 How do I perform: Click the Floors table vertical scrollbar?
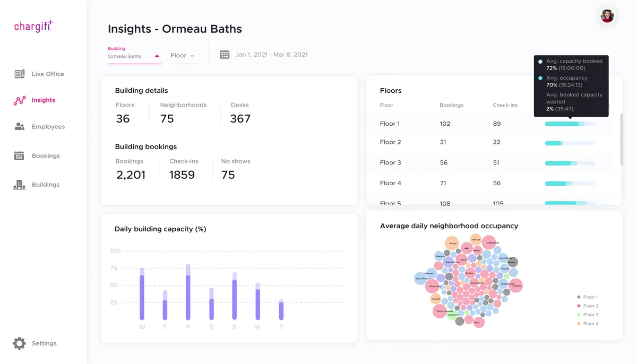click(x=621, y=140)
